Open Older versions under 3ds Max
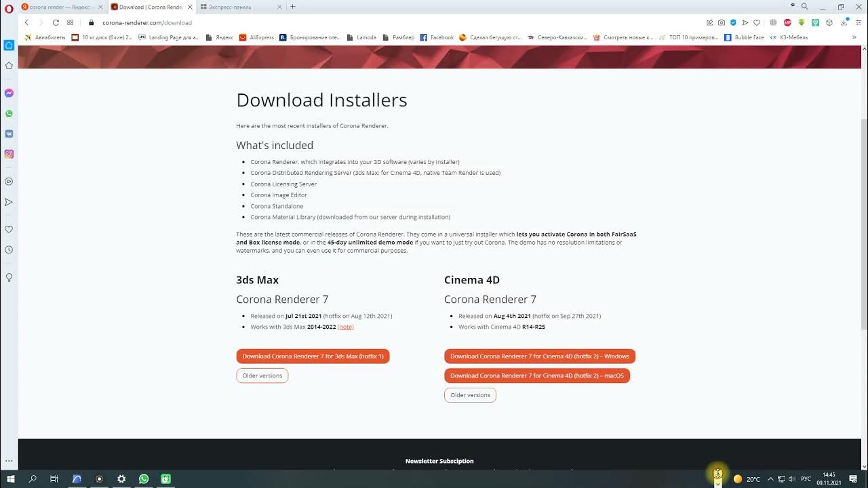The width and height of the screenshot is (868, 488). pyautogui.click(x=262, y=375)
